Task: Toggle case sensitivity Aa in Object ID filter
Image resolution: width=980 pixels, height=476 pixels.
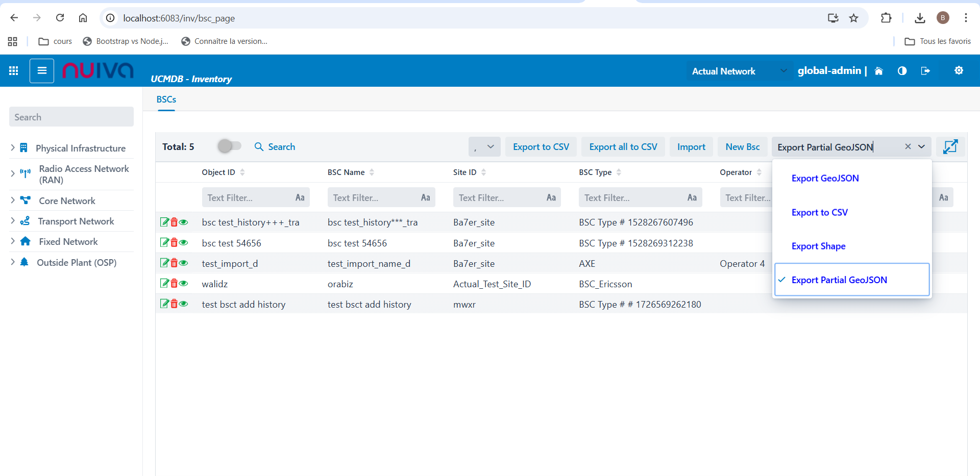Action: pyautogui.click(x=300, y=197)
